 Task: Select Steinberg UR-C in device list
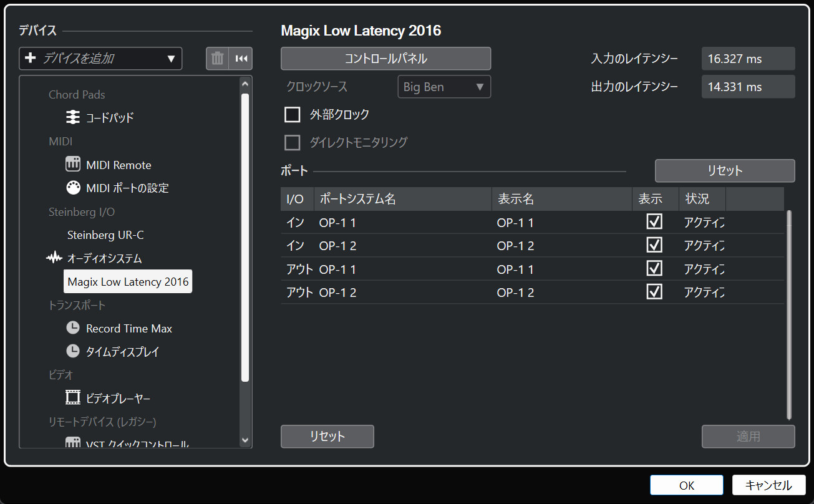click(105, 235)
